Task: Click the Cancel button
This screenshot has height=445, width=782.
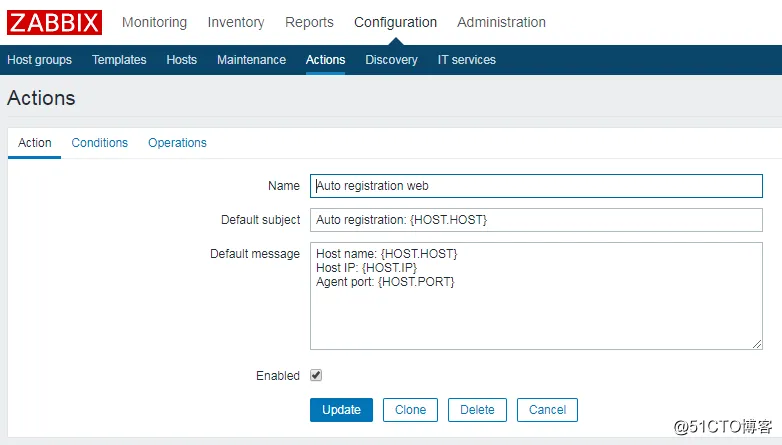Action: tap(547, 410)
